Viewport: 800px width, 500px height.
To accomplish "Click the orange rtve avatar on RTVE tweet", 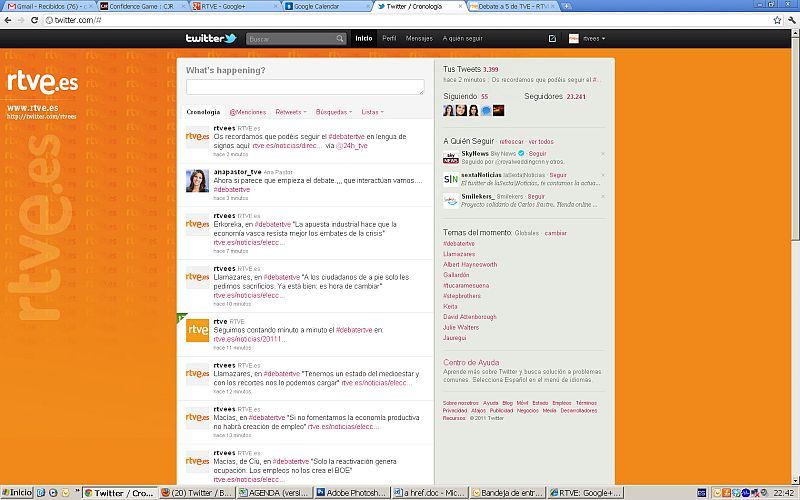I will (x=197, y=329).
